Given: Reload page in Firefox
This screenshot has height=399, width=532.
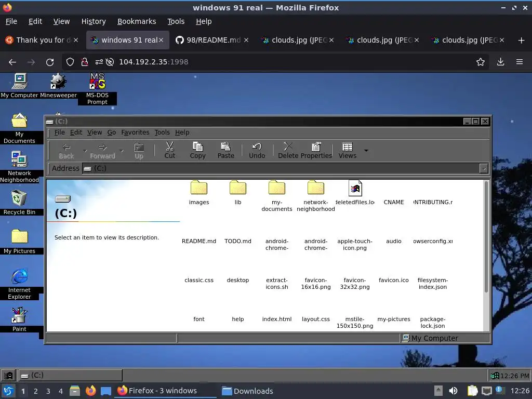Looking at the screenshot, I should pos(50,62).
